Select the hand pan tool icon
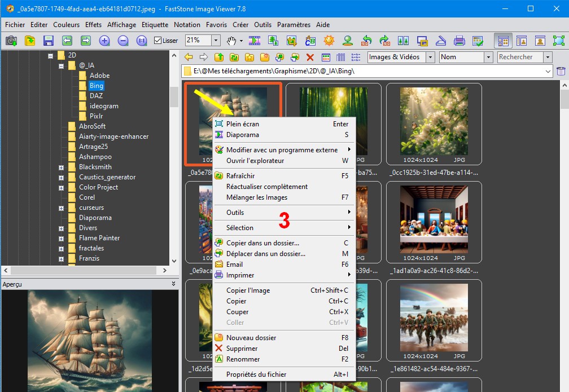 [x=231, y=41]
